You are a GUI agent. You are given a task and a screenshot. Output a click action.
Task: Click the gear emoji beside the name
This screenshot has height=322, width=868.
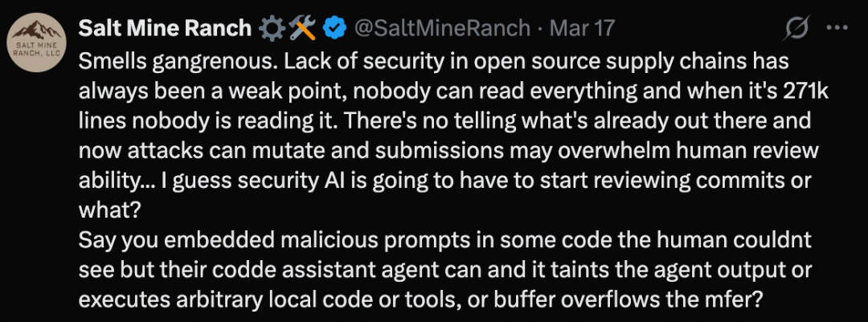coord(272,29)
